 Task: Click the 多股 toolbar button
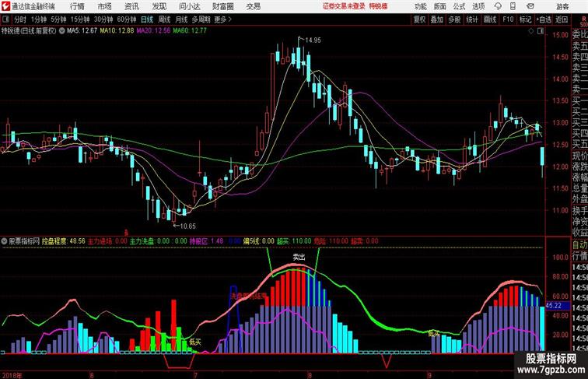point(454,19)
